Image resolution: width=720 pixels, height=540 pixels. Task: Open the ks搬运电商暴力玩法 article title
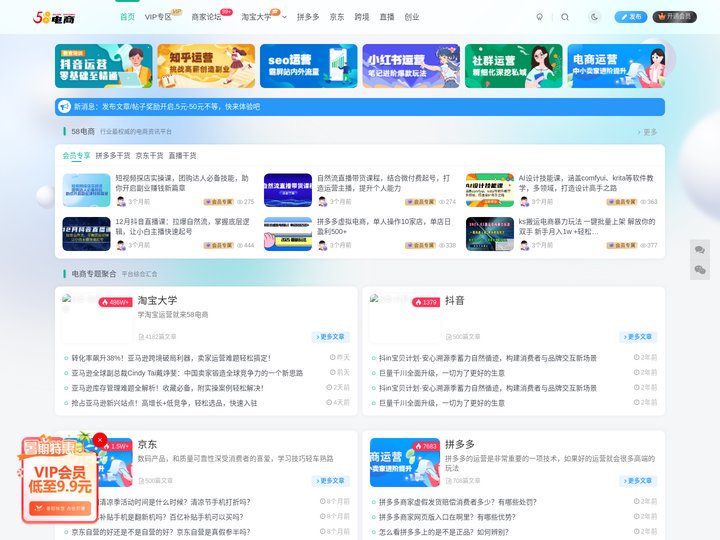pos(587,226)
